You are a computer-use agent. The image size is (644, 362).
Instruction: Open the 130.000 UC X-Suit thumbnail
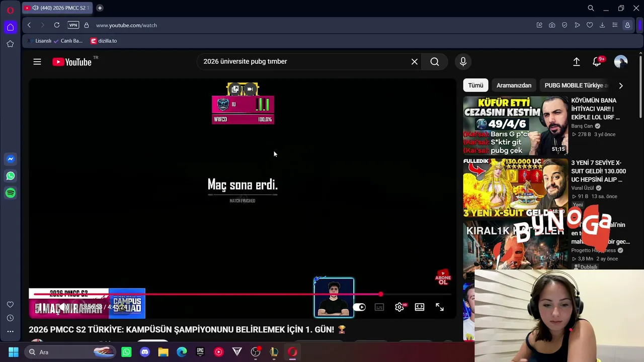pyautogui.click(x=515, y=188)
